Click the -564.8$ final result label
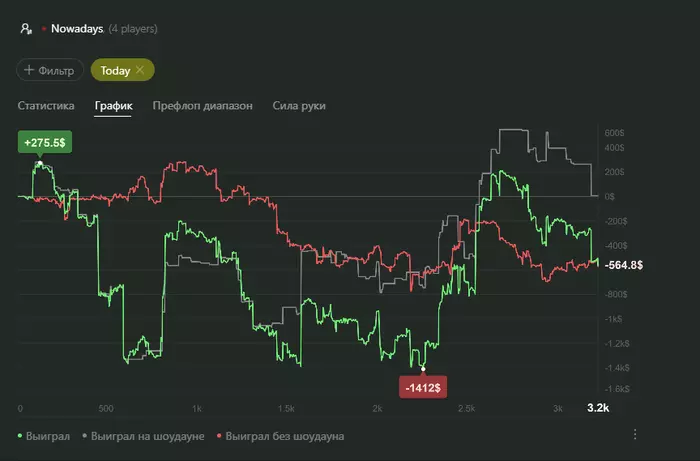 [623, 265]
